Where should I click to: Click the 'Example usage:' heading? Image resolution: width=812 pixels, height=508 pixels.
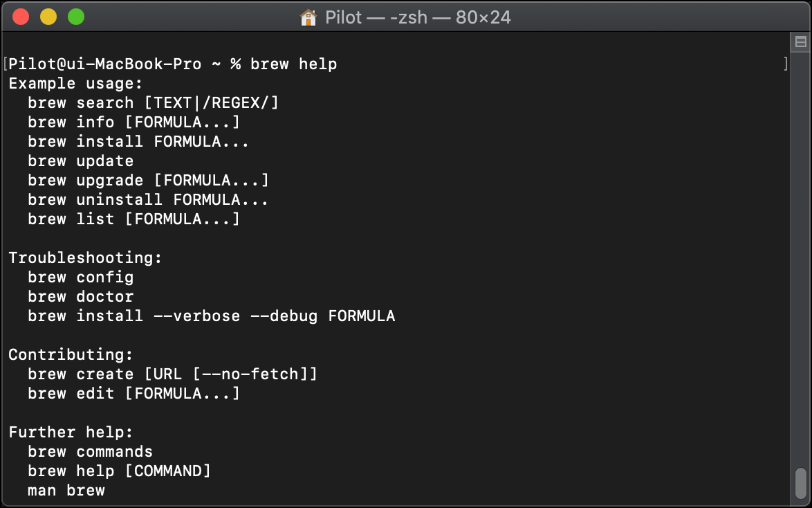point(75,84)
